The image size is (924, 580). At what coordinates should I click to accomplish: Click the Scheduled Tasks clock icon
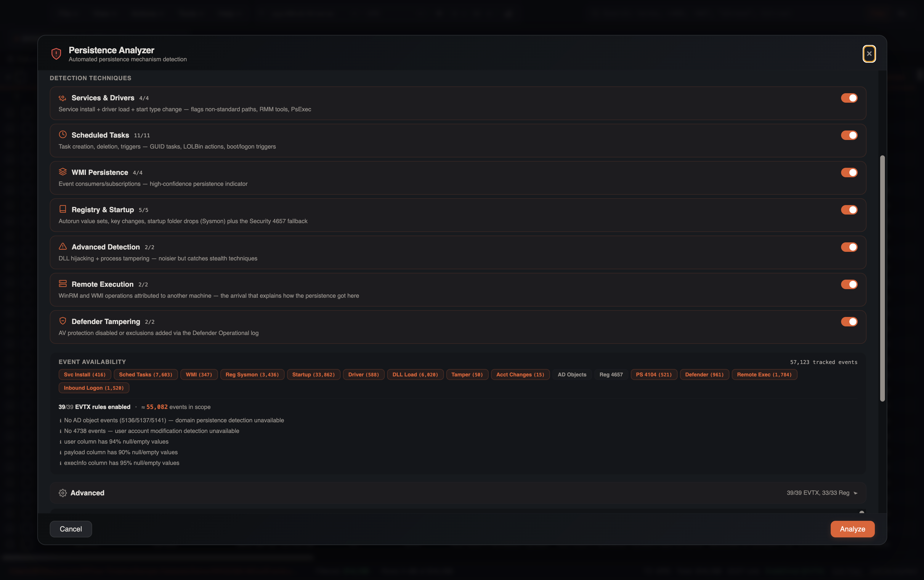tap(62, 135)
